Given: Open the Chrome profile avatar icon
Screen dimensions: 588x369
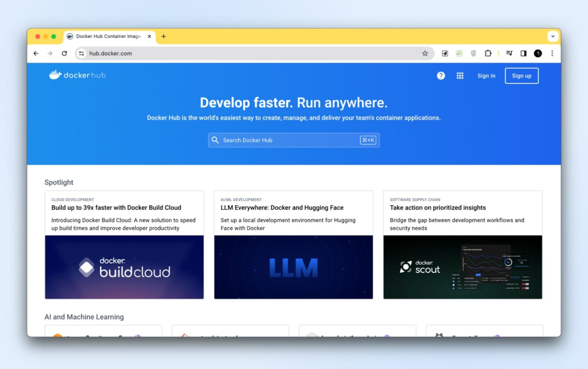Looking at the screenshot, I should (538, 53).
